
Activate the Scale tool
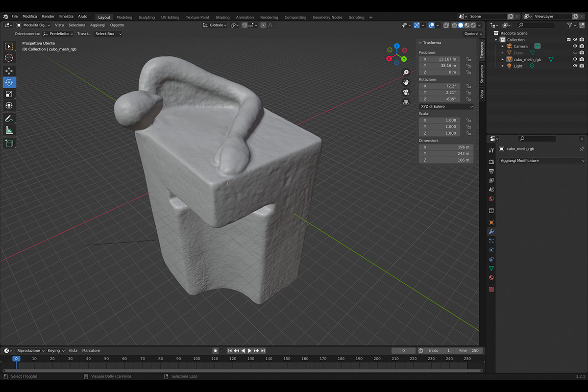(9, 94)
